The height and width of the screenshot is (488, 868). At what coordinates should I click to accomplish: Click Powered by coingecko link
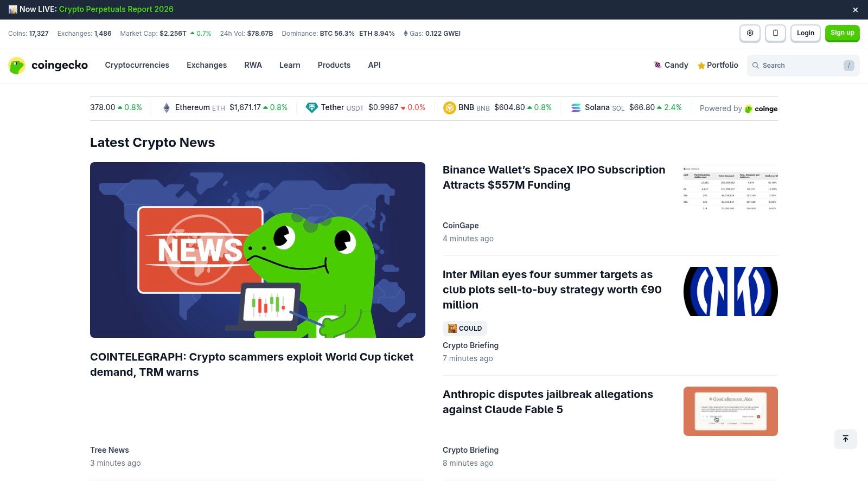[x=738, y=108]
